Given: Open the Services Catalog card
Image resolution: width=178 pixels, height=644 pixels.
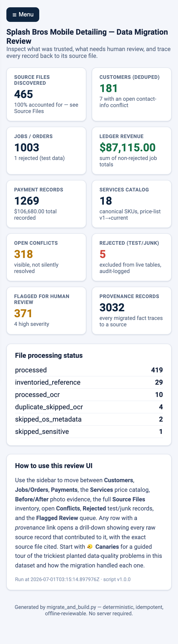Looking at the screenshot, I should [x=132, y=204].
